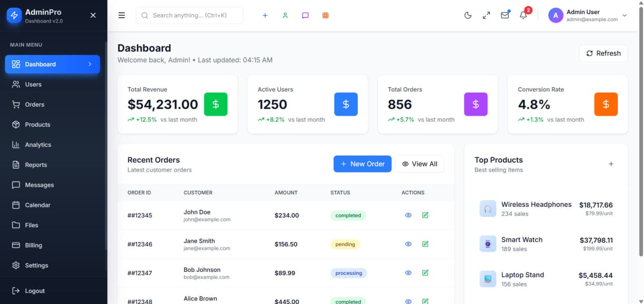644x304 pixels.
Task: Open Products in the sidebar
Action: [x=52, y=125]
